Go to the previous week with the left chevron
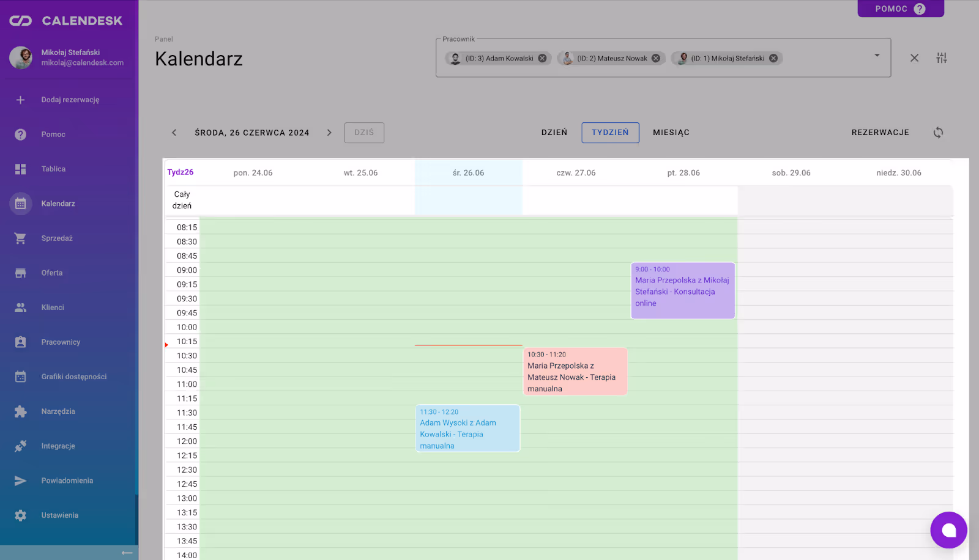Screen dimensions: 979x560 point(174,133)
